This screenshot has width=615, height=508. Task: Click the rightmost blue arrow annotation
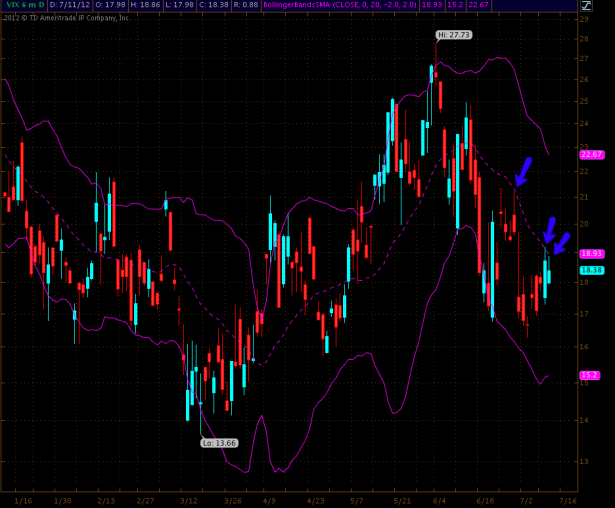560,243
